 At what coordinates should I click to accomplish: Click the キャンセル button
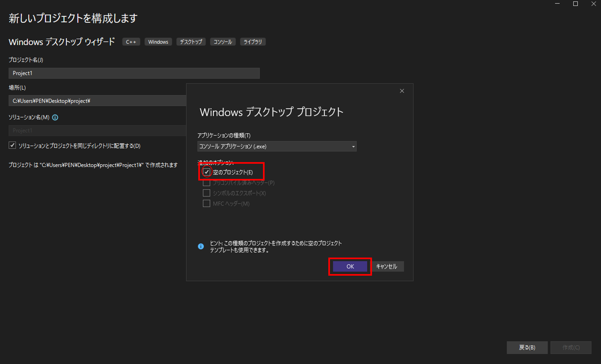[x=387, y=267]
